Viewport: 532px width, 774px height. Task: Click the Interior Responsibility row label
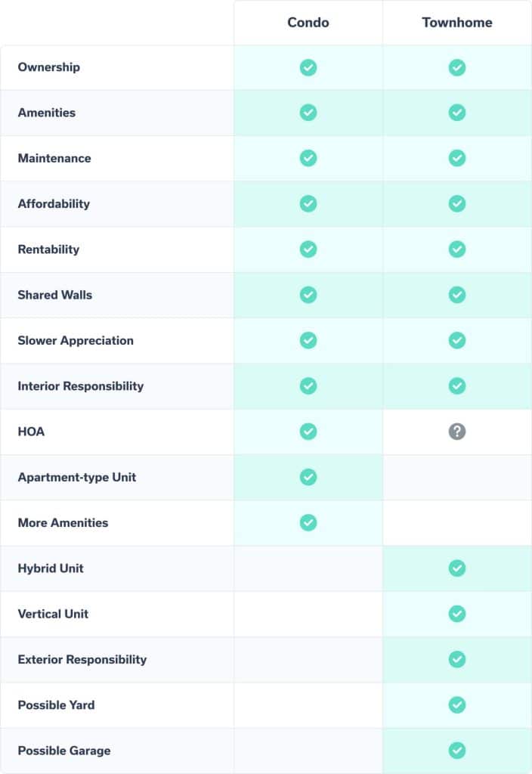click(x=81, y=386)
